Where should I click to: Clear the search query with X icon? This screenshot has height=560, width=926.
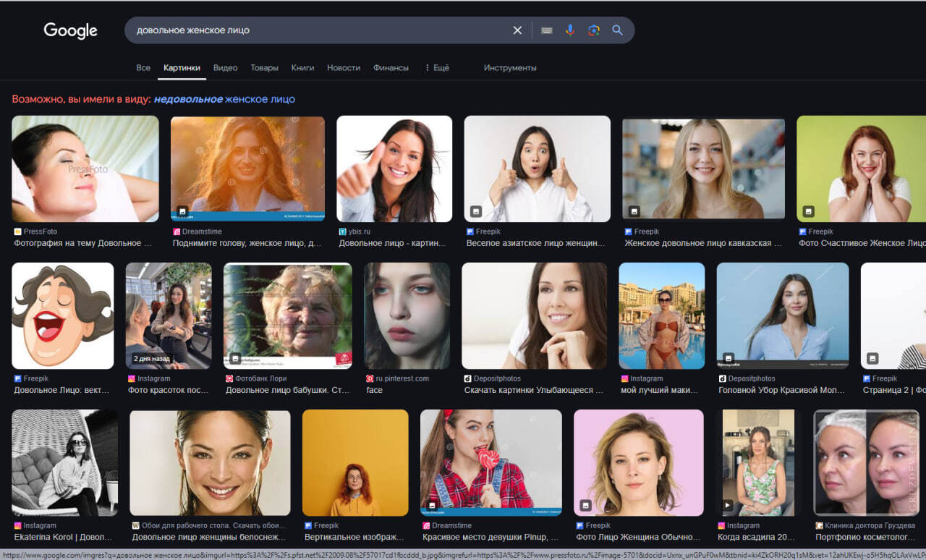click(517, 30)
